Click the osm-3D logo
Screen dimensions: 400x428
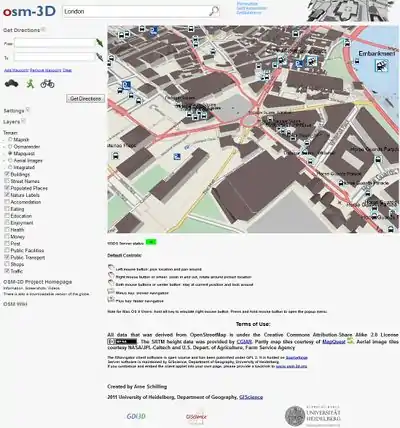pos(29,12)
